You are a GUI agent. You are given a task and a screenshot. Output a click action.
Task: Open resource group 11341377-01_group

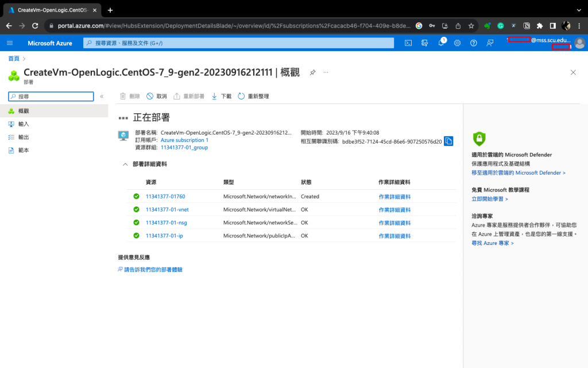(184, 148)
